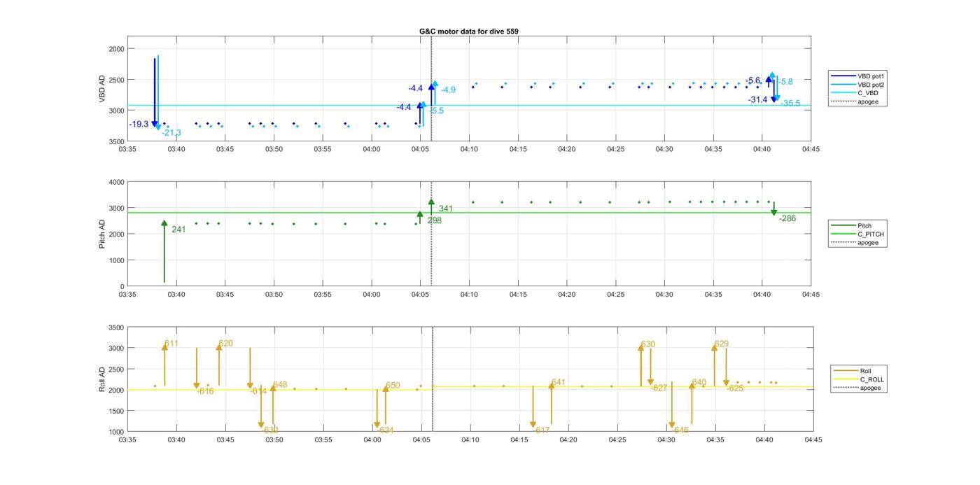Click the '611' roll annotation
The image size is (980, 485).
pyautogui.click(x=171, y=344)
